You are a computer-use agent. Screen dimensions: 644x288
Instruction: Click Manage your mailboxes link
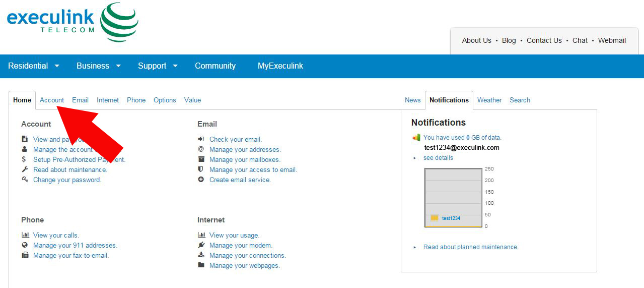pos(245,159)
